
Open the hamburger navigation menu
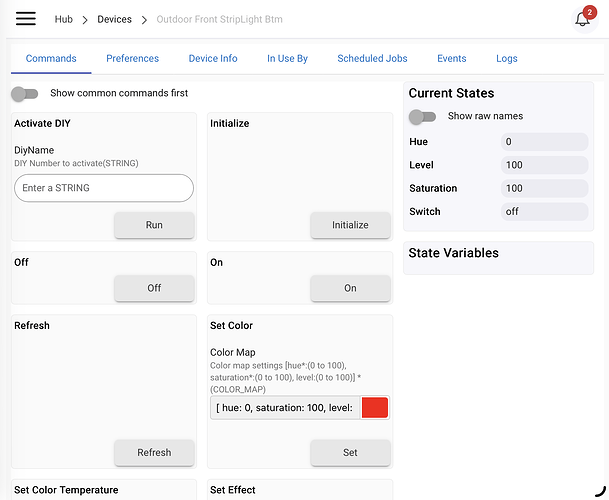point(26,19)
